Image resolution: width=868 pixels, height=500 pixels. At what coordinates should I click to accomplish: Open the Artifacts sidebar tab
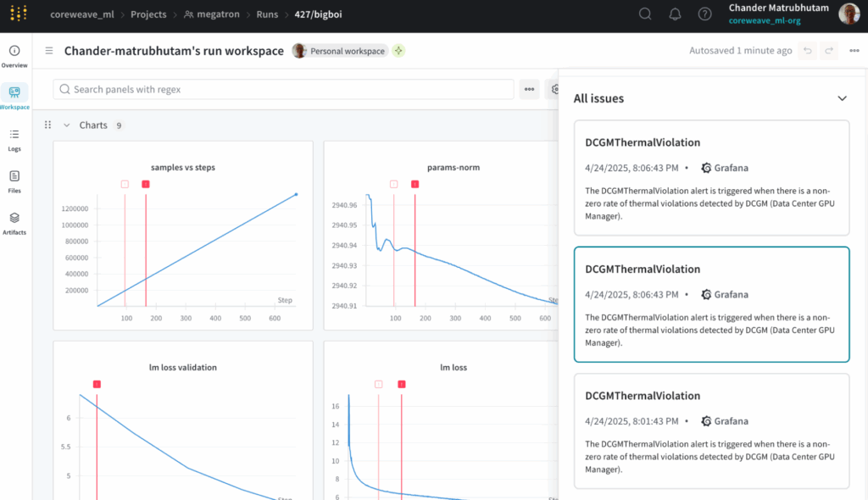(14, 224)
